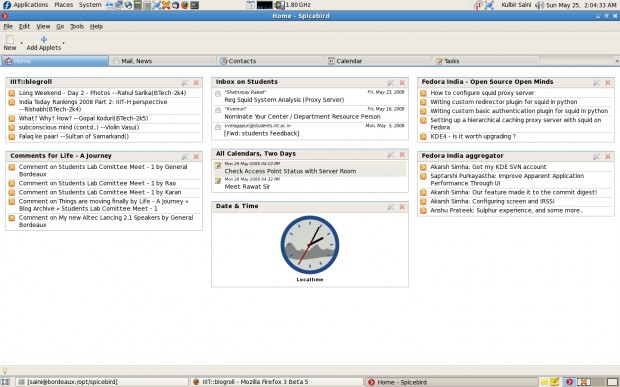Open 'Akarsh Simha: Got my KDE SVN account'
The width and height of the screenshot is (620, 387).
click(x=488, y=167)
